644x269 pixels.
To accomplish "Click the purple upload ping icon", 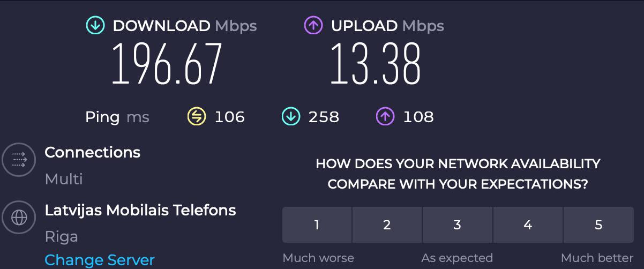I will [x=385, y=116].
